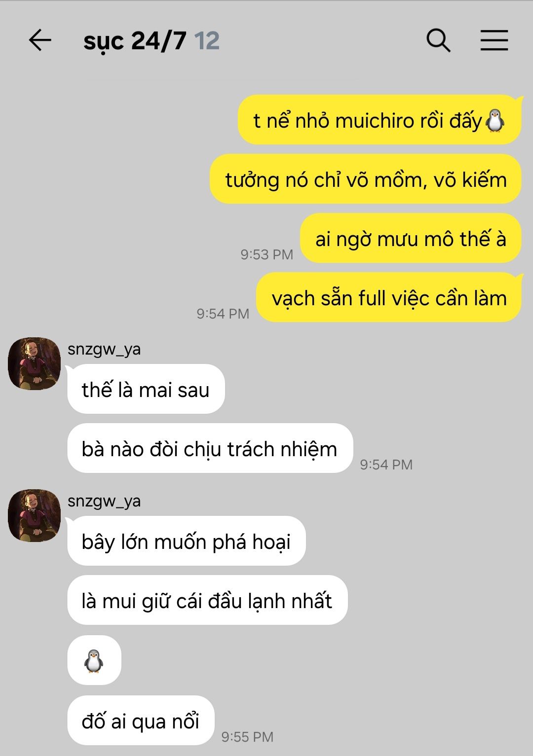The image size is (533, 756).
Task: Select message 'ai ngờ mưu mô thế à'
Action: 411,238
